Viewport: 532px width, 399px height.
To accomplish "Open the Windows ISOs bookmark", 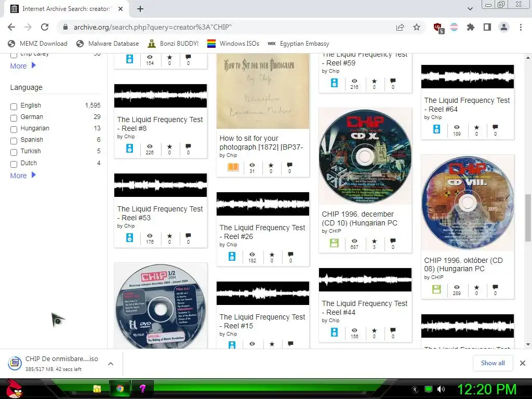I will (x=233, y=44).
